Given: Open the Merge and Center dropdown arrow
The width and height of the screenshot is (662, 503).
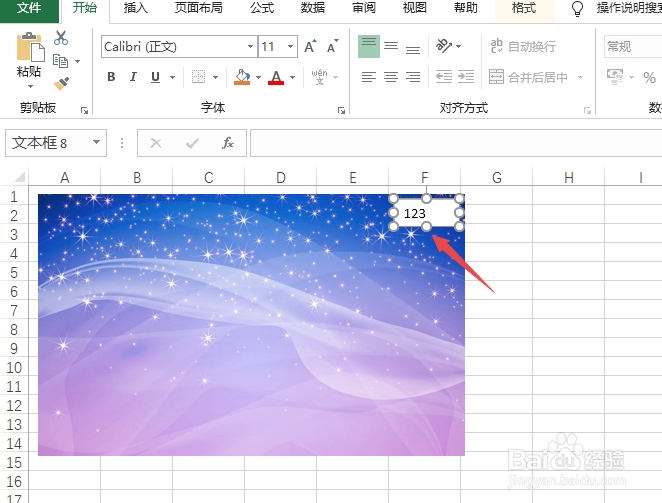Looking at the screenshot, I should tap(581, 77).
